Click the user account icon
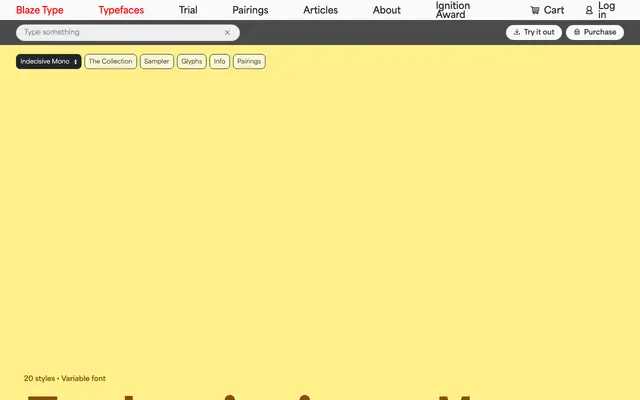This screenshot has height=400, width=640. [x=589, y=10]
